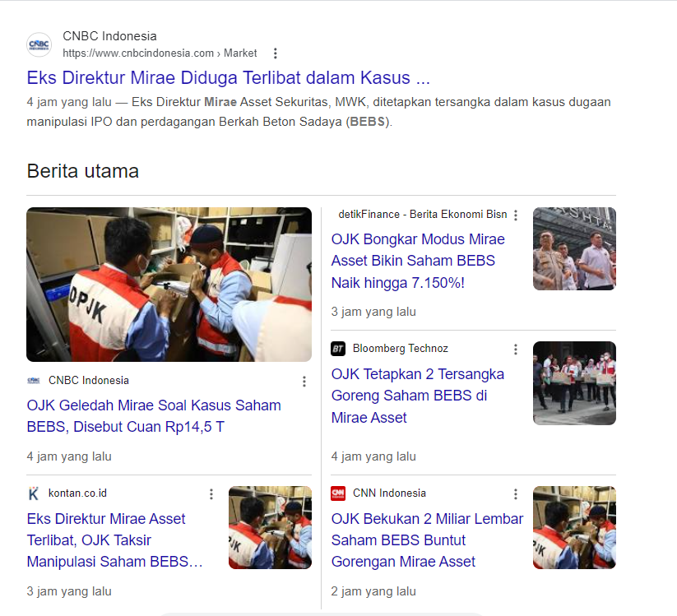Open three-dot menu next to CNN Indonesia
Image resolution: width=677 pixels, height=616 pixels.
[516, 494]
